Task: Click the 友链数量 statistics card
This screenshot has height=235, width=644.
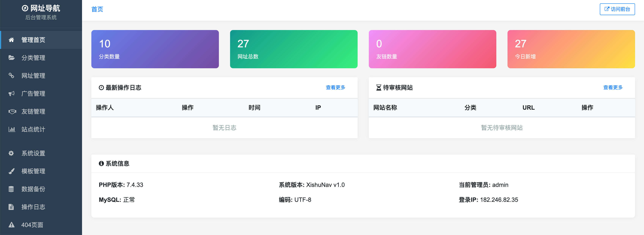Action: 433,49
